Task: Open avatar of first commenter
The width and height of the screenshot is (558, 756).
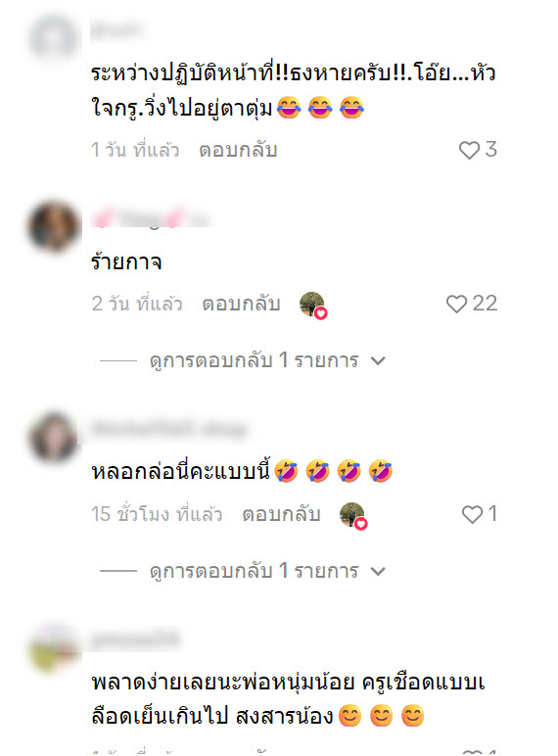Action: [x=53, y=37]
